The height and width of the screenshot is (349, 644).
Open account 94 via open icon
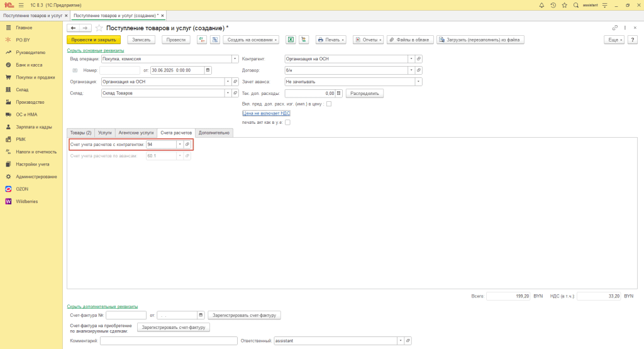tap(187, 145)
